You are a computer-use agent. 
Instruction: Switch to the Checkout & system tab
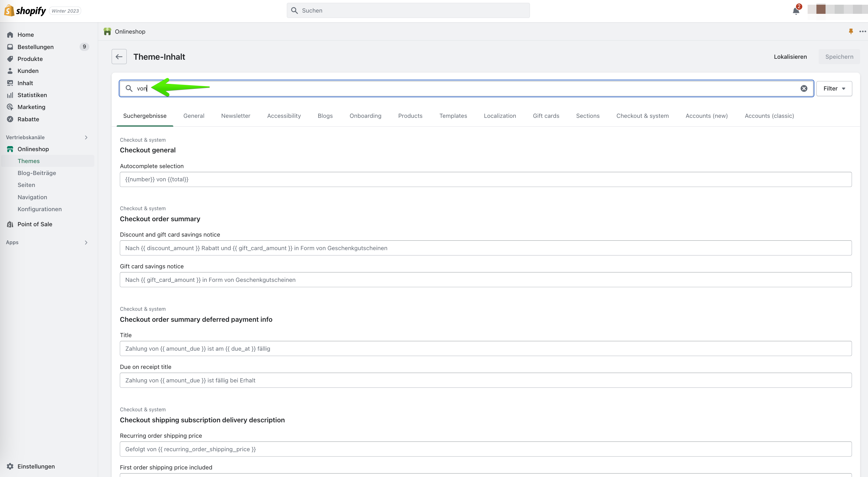click(x=642, y=116)
